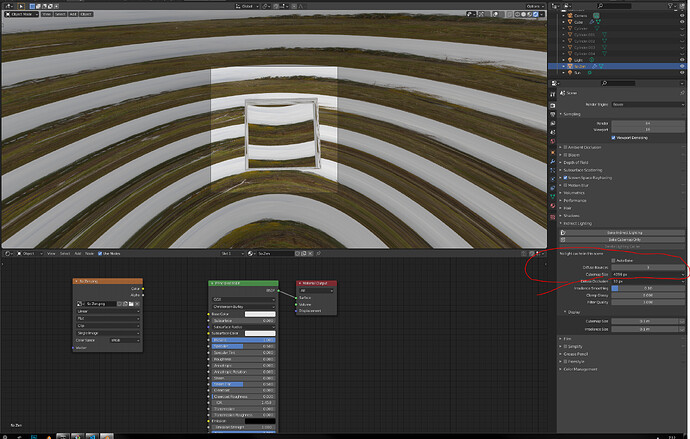Viewport: 690px width, 439px height.
Task: Open the Tool settings properties tab
Action: [x=553, y=94]
